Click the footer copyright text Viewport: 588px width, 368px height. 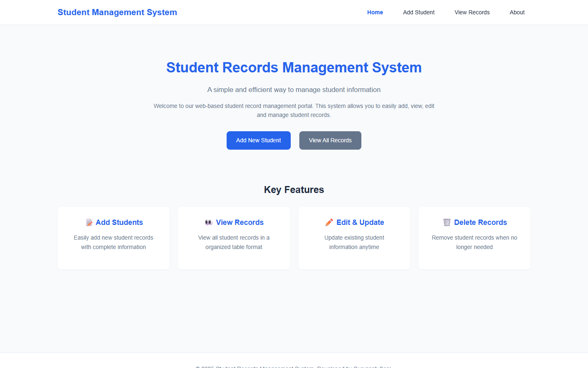[x=294, y=367]
